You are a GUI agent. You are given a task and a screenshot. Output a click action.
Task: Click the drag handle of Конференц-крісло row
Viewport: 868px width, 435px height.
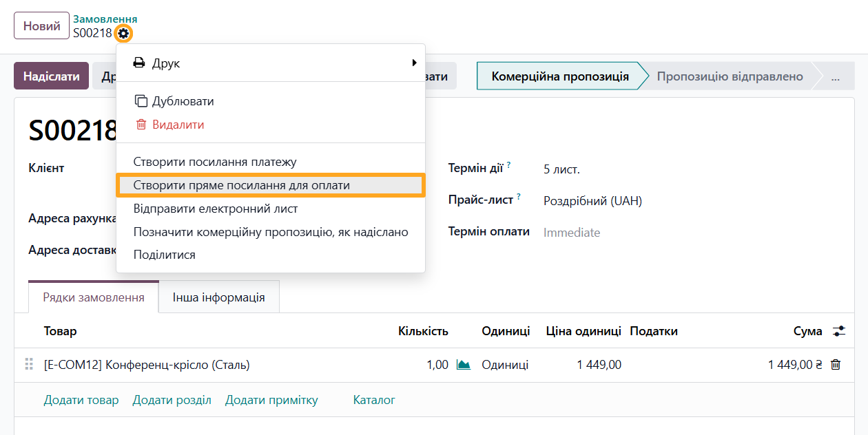pyautogui.click(x=29, y=365)
